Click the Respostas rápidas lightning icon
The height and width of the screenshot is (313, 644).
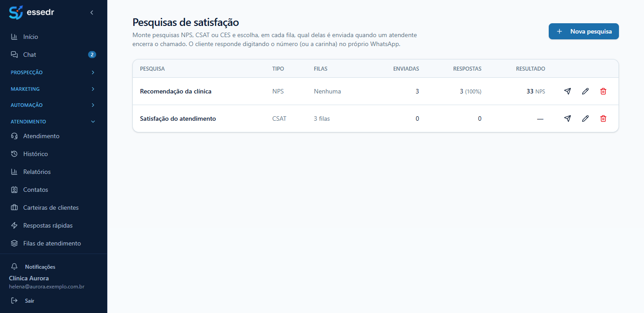click(14, 225)
